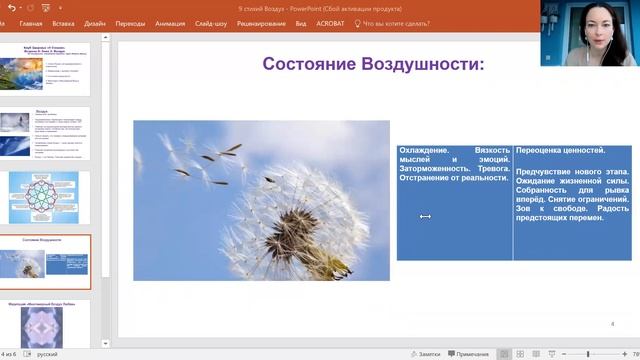Image resolution: width=640 pixels, height=360 pixels.
Task: Switch to Reading view icon
Action: tap(536, 354)
